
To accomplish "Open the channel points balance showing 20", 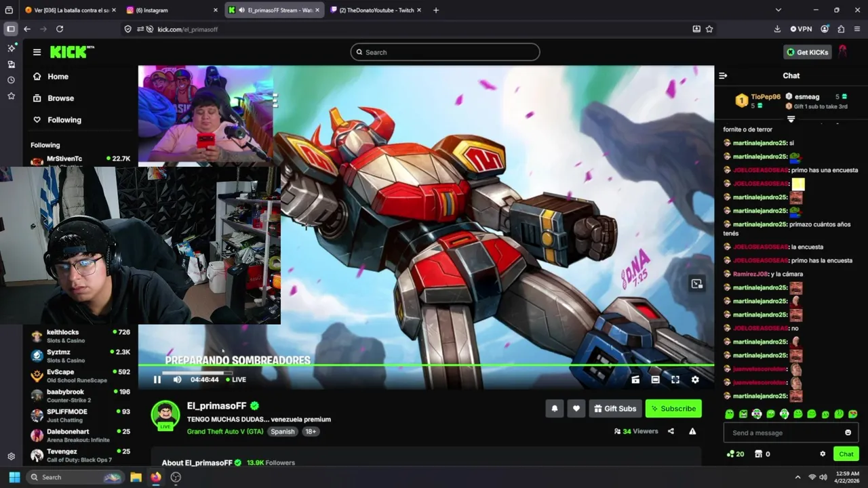I will click(x=735, y=454).
